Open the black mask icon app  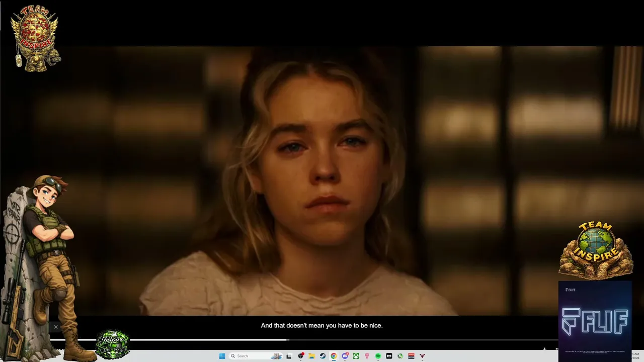389,356
